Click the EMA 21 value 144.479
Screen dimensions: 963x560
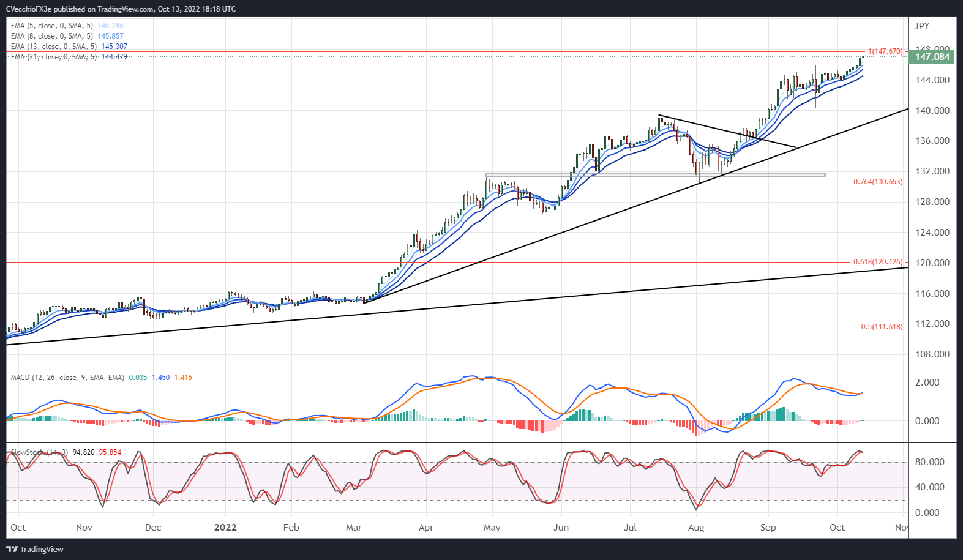pos(114,57)
